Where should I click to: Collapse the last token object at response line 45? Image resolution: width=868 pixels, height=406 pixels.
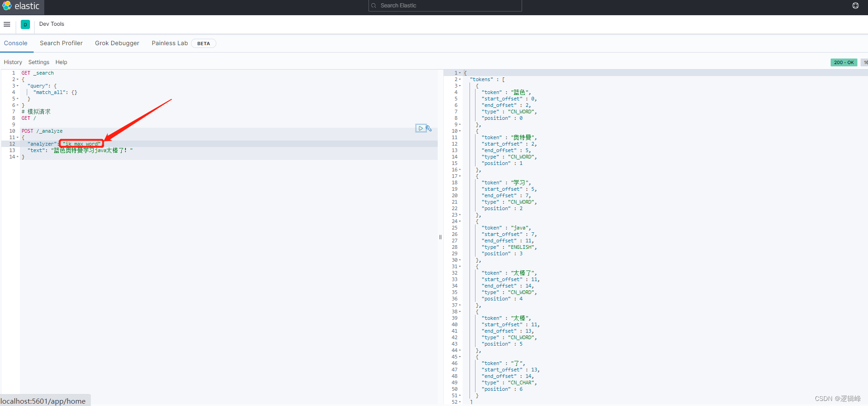point(460,357)
